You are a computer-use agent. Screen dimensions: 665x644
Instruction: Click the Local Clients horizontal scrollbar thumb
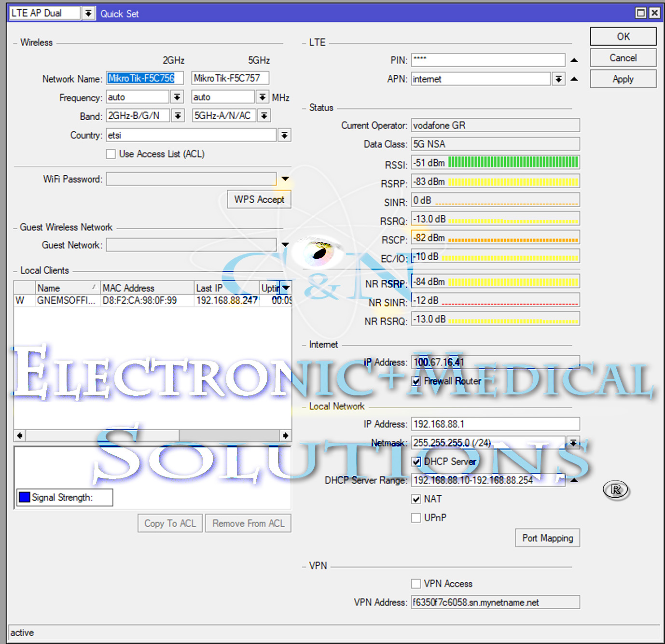[102, 435]
